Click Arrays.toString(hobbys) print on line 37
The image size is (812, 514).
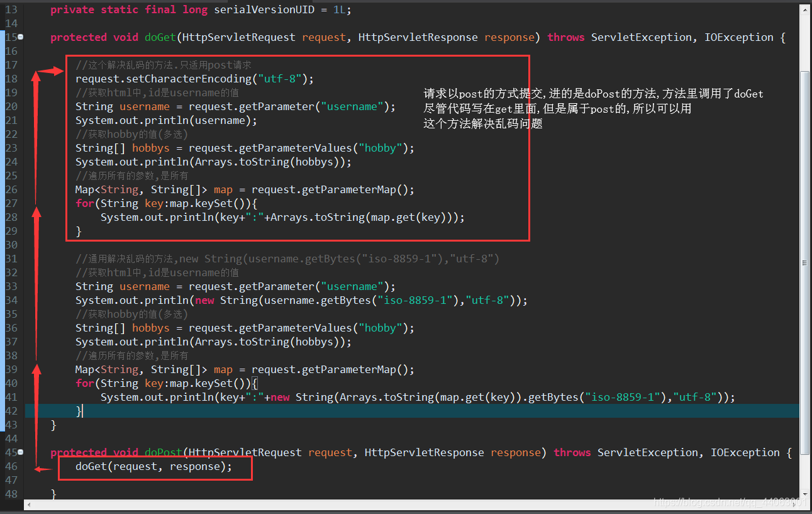pos(214,342)
